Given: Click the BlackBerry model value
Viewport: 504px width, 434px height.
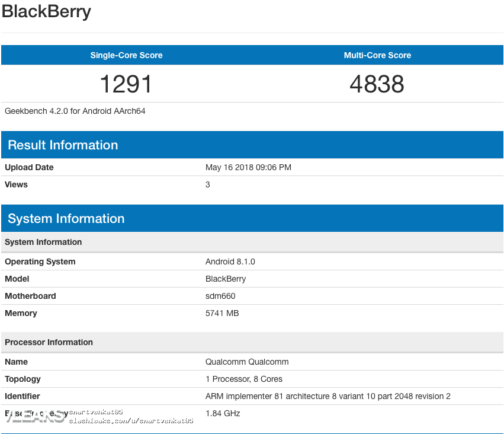Looking at the screenshot, I should coord(226,279).
